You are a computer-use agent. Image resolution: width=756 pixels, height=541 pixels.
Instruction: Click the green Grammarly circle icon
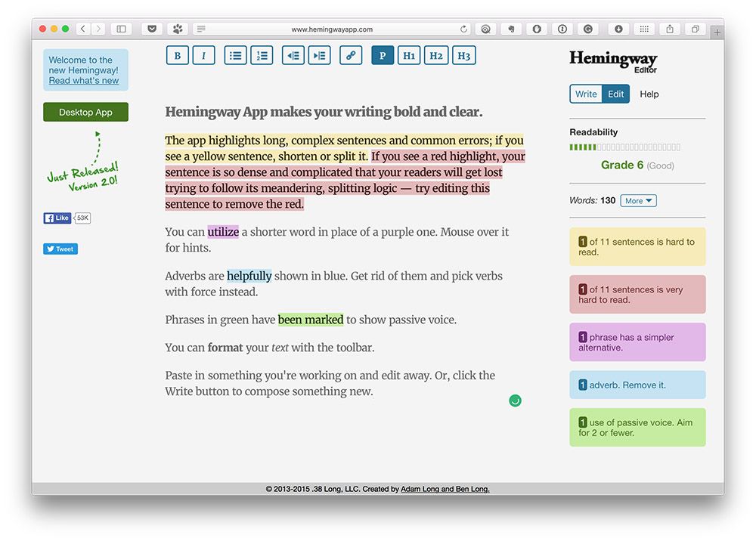point(515,400)
